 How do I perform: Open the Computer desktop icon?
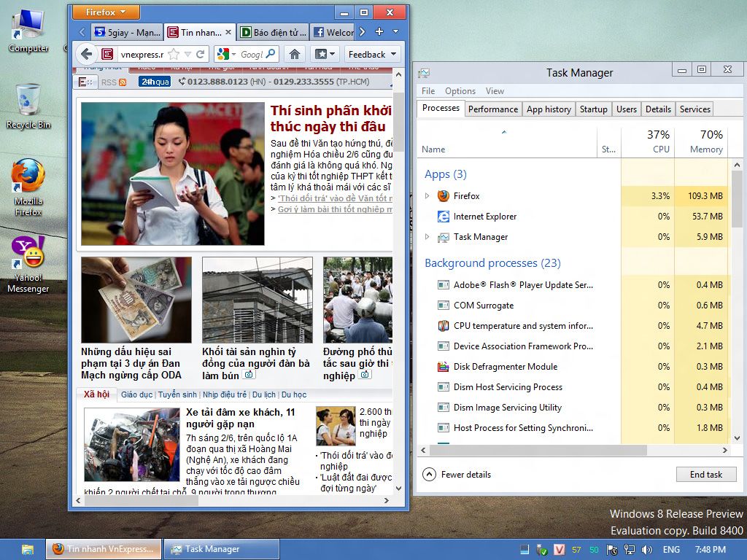tap(28, 31)
